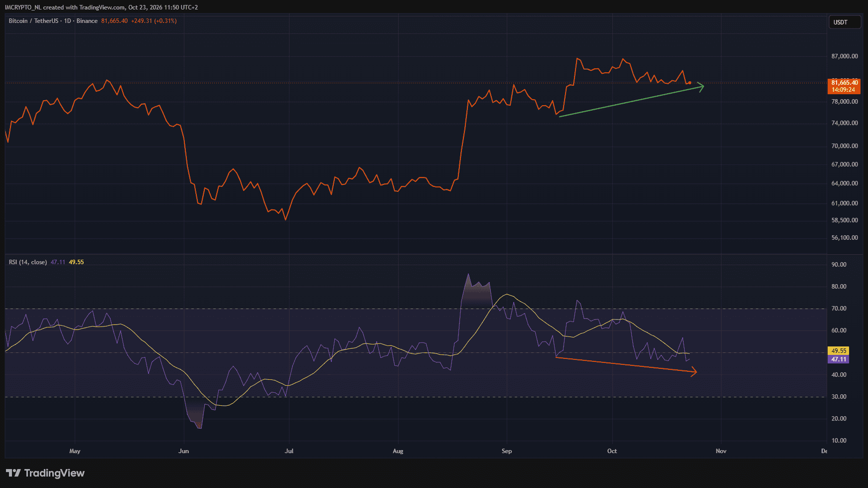Click the Jun label on time axis
The width and height of the screenshot is (868, 488).
click(184, 451)
